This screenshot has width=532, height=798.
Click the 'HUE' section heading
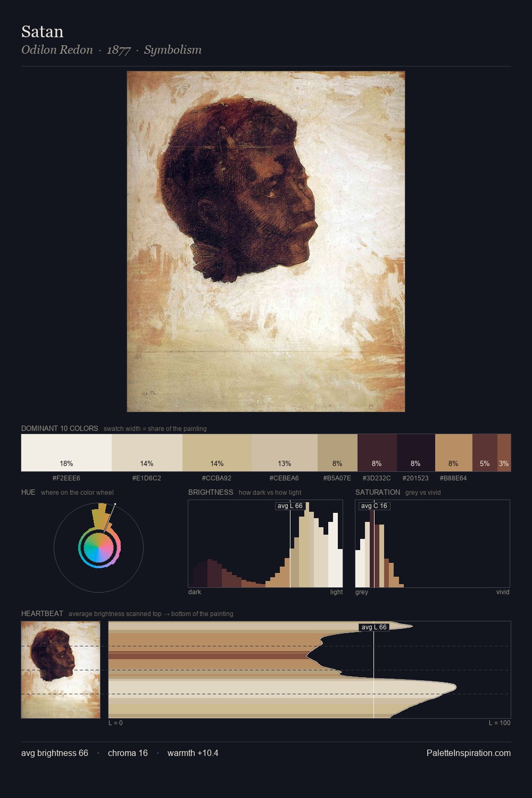coord(28,492)
